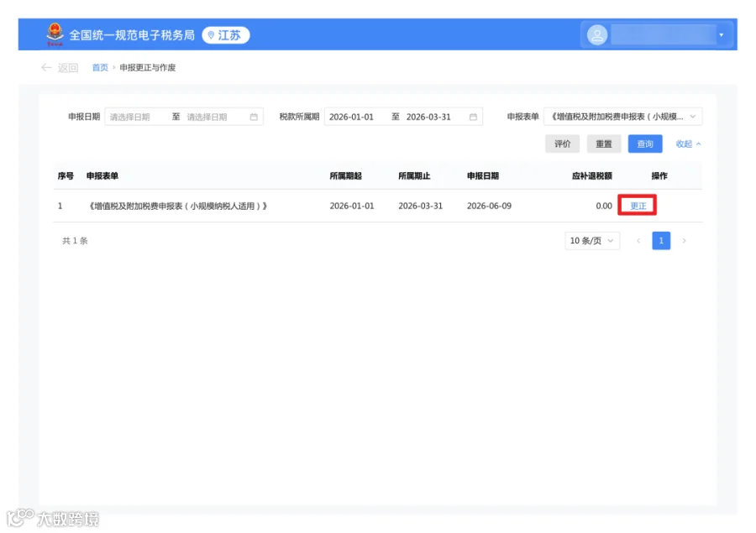Click 税款所属期 end date 2026-03-31
The width and height of the screenshot is (756, 533).
pyautogui.click(x=428, y=118)
